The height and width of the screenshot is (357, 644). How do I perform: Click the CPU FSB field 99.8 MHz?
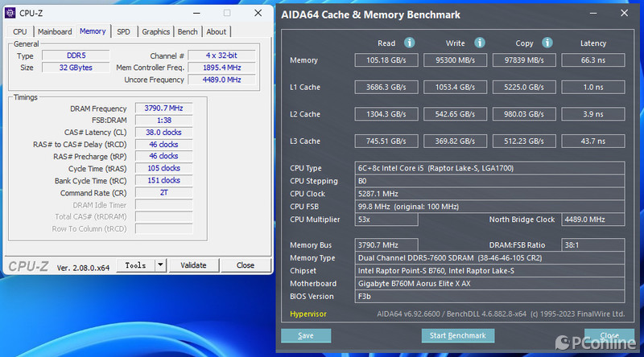pos(489,207)
